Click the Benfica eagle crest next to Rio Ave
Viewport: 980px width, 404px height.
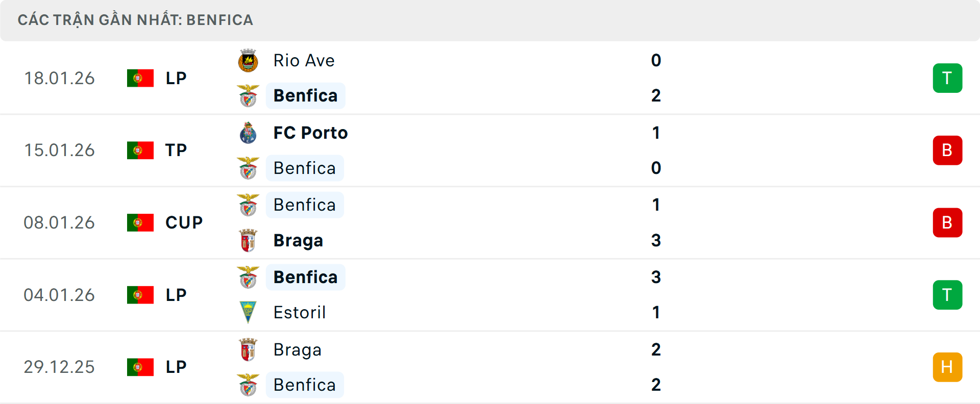[248, 95]
